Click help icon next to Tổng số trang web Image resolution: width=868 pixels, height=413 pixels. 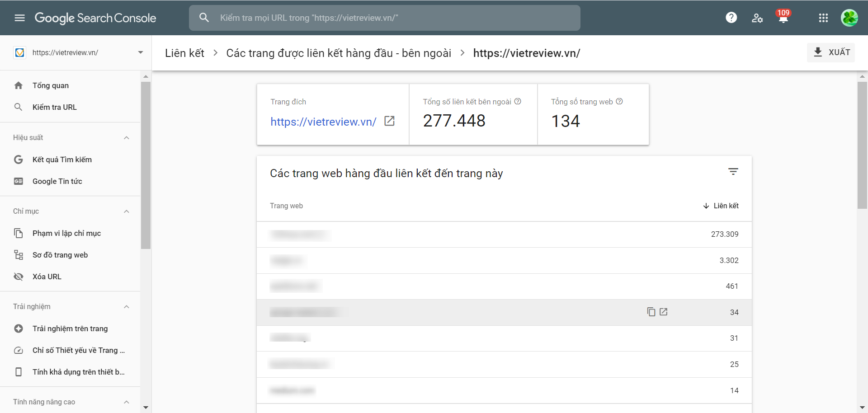coord(619,102)
